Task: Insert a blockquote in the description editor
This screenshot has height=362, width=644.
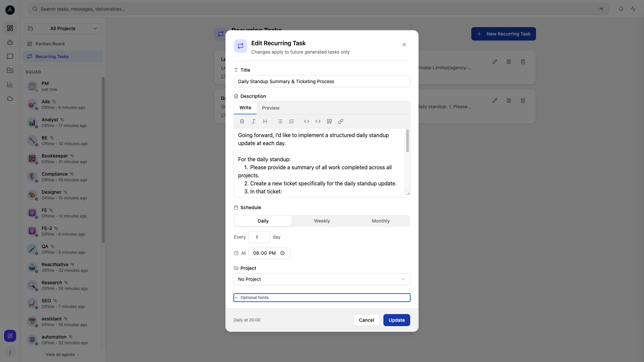Action: coord(329,121)
